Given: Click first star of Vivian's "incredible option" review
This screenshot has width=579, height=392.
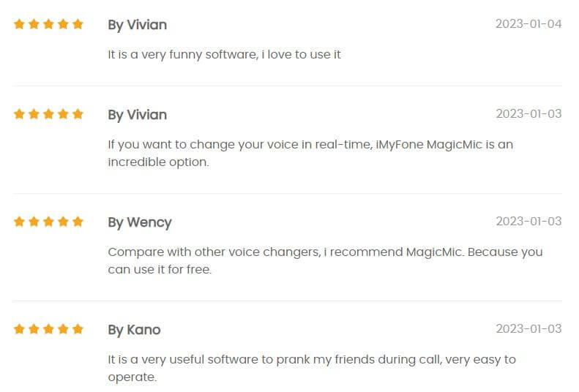Looking at the screenshot, I should (x=19, y=114).
